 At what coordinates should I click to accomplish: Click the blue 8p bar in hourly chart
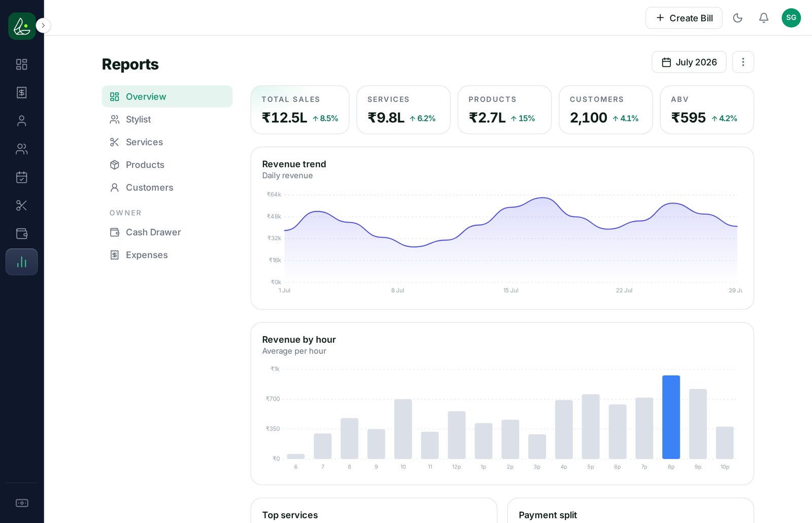pyautogui.click(x=671, y=417)
